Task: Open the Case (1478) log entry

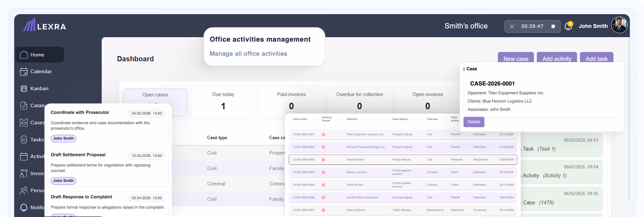Action: [x=562, y=199]
